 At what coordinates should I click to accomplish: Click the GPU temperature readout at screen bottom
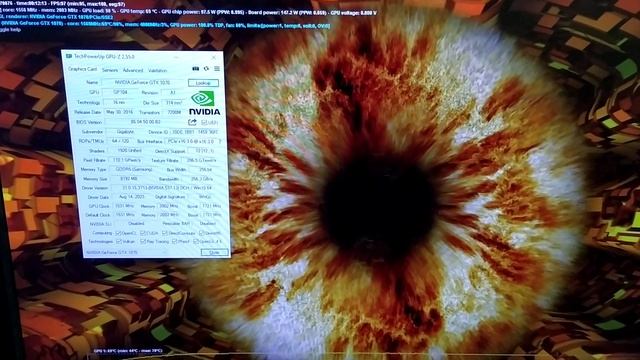point(128,351)
